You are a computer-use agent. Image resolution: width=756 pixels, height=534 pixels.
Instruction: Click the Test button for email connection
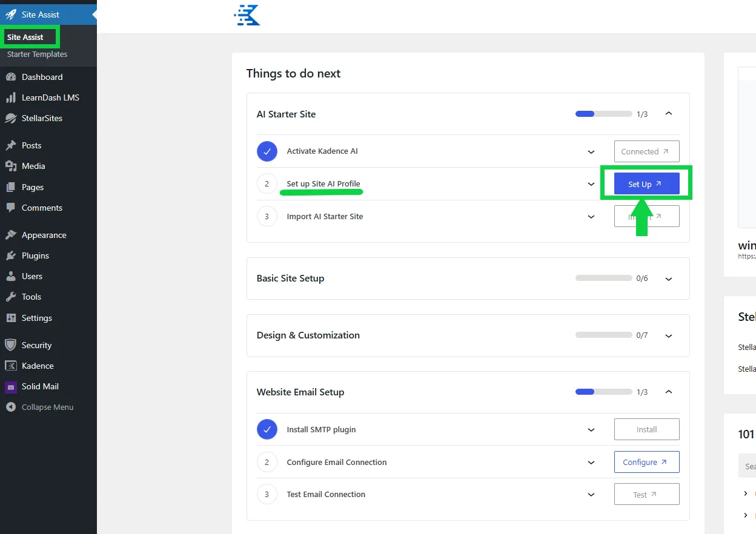(x=646, y=494)
